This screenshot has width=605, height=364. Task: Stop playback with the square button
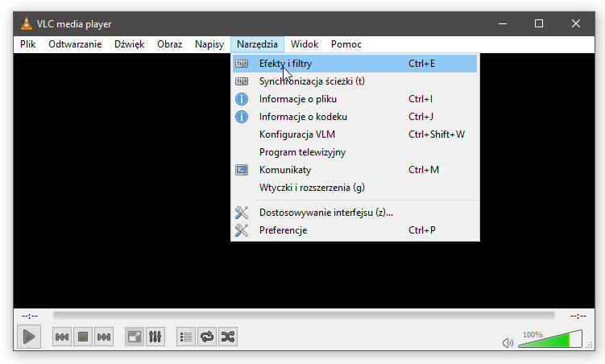82,337
